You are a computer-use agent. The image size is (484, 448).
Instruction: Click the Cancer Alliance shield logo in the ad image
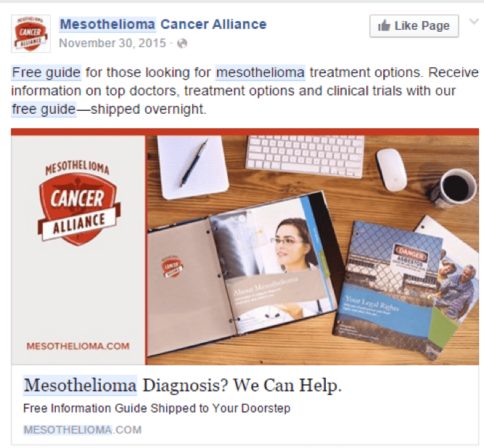point(78,204)
